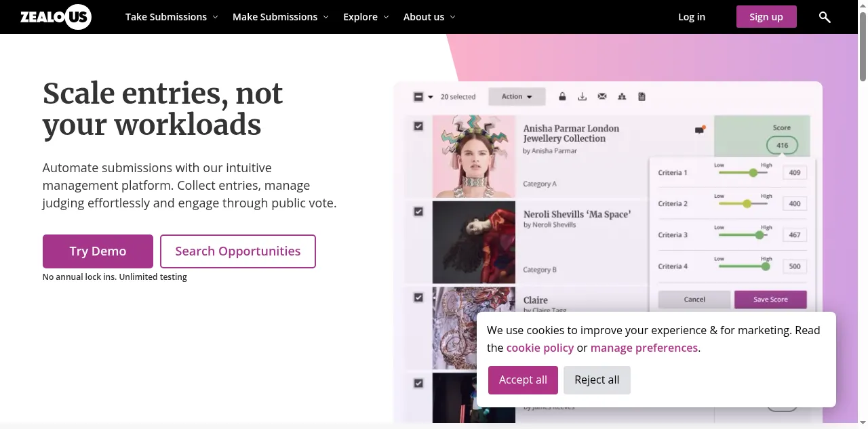Open the search magnifier icon

coord(825,17)
